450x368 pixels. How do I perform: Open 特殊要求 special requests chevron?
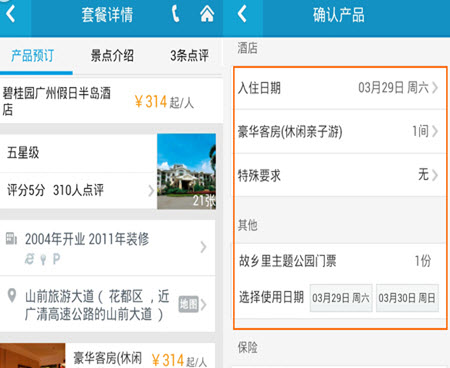[x=434, y=175]
